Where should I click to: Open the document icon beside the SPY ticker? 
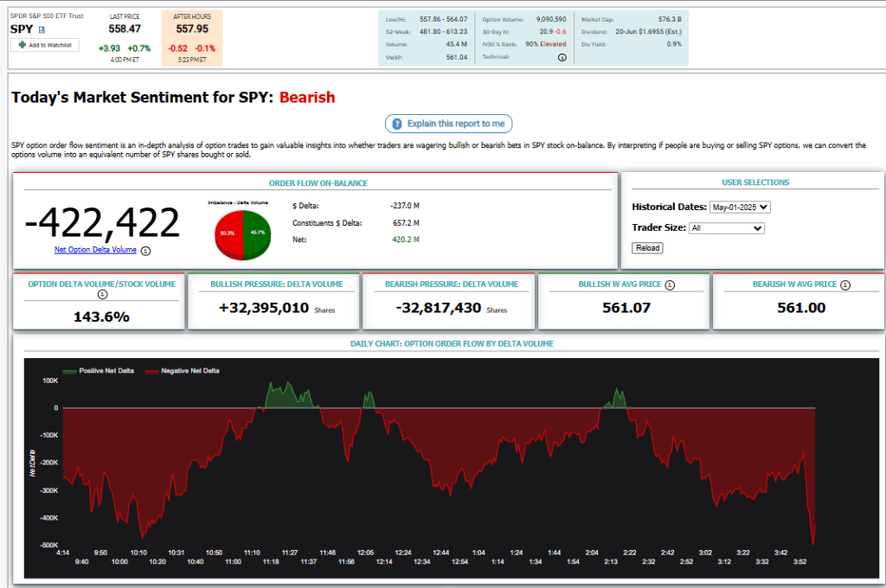click(42, 29)
